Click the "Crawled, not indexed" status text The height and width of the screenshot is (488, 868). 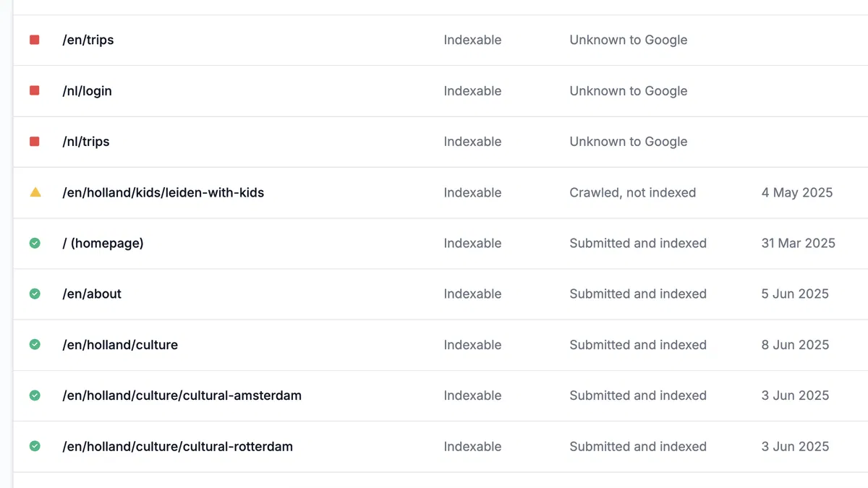click(x=632, y=192)
